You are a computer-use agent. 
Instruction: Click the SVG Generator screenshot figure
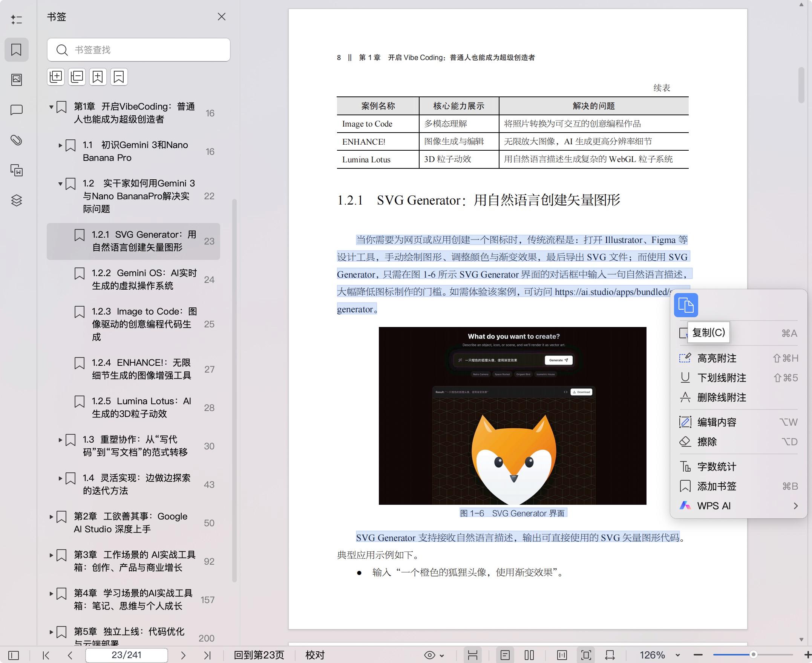point(512,416)
